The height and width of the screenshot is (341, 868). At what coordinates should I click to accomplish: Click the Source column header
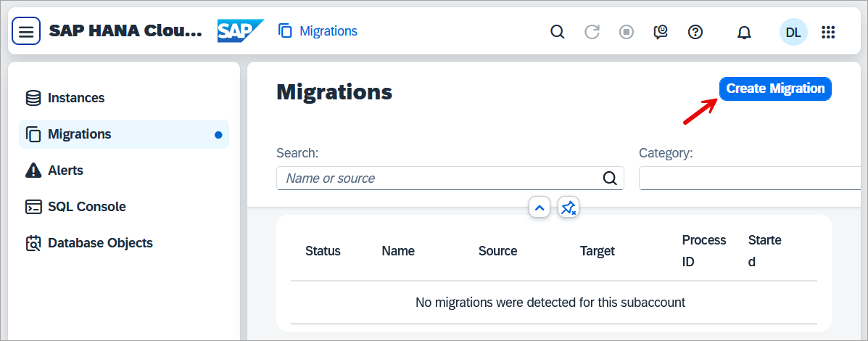point(497,251)
